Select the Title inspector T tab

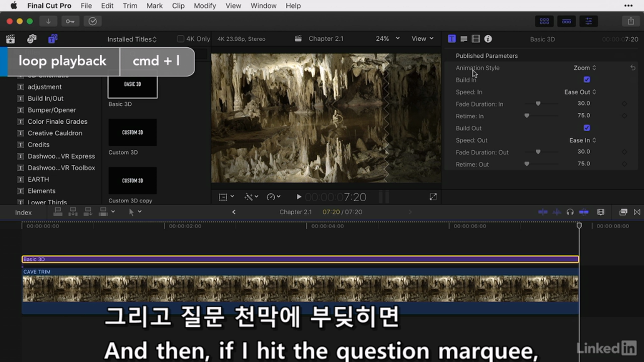click(452, 39)
